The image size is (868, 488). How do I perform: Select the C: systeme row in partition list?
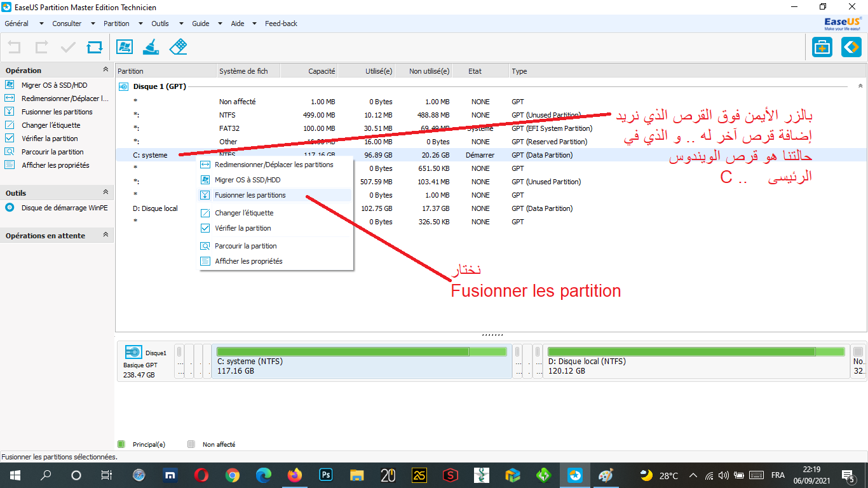coord(490,155)
